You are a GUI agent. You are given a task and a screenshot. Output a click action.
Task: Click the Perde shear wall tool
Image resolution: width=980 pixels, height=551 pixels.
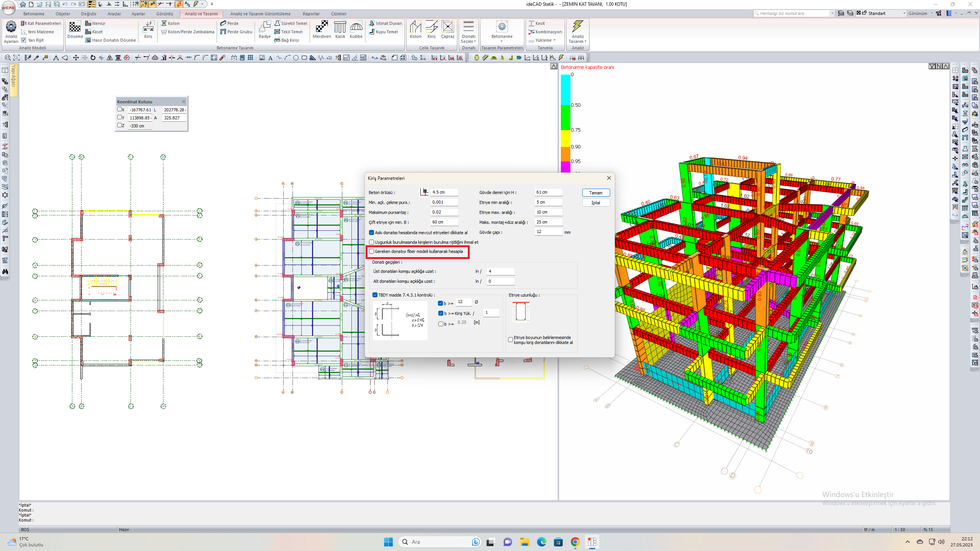(229, 23)
